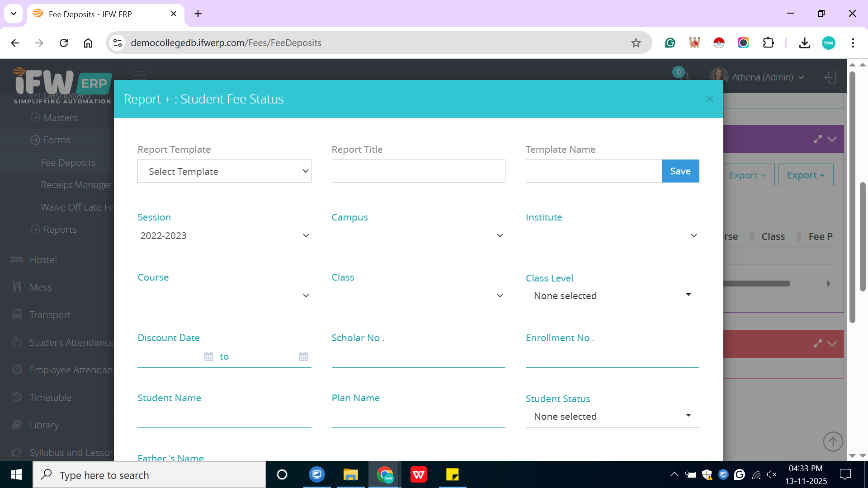Open the Grammarly extension icon

(x=670, y=43)
